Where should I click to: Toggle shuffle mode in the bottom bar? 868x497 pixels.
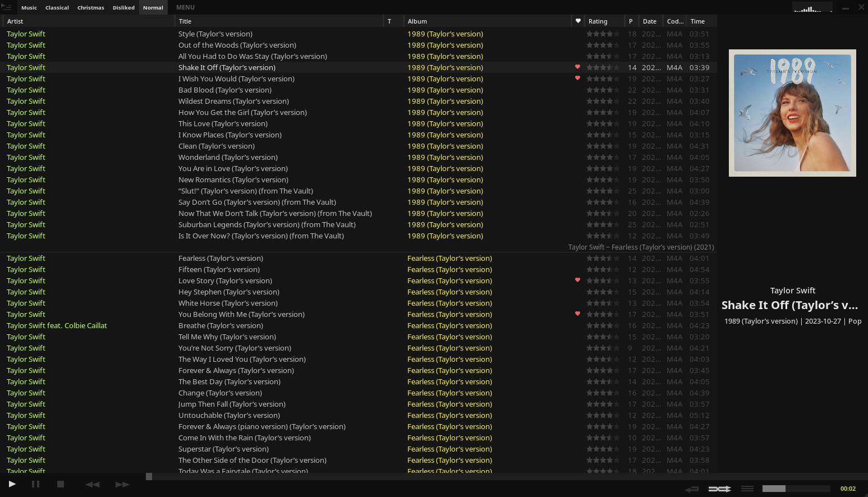(x=720, y=489)
